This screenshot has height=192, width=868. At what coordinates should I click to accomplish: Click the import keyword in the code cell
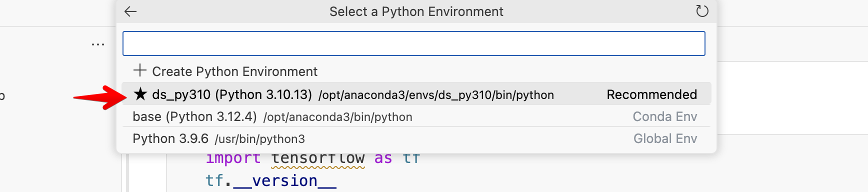[233, 158]
